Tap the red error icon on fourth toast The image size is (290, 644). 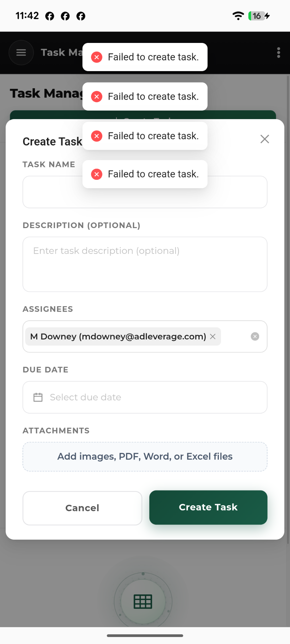click(97, 174)
